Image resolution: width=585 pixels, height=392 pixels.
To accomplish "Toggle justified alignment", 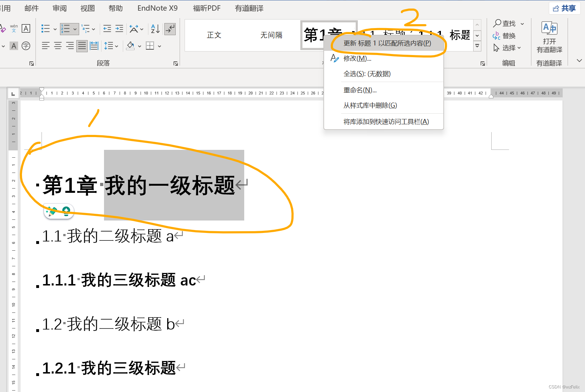I will click(82, 46).
